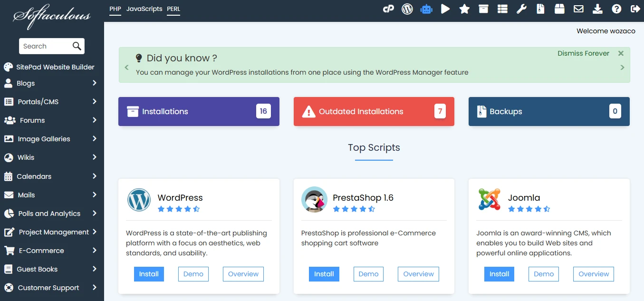
Task: Click the PrestaShop penguin logo
Action: (314, 200)
